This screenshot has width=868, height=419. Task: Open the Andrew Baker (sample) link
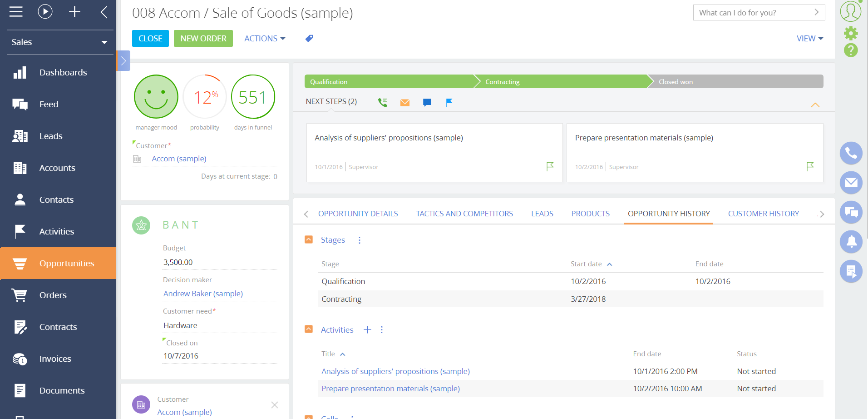click(x=203, y=294)
